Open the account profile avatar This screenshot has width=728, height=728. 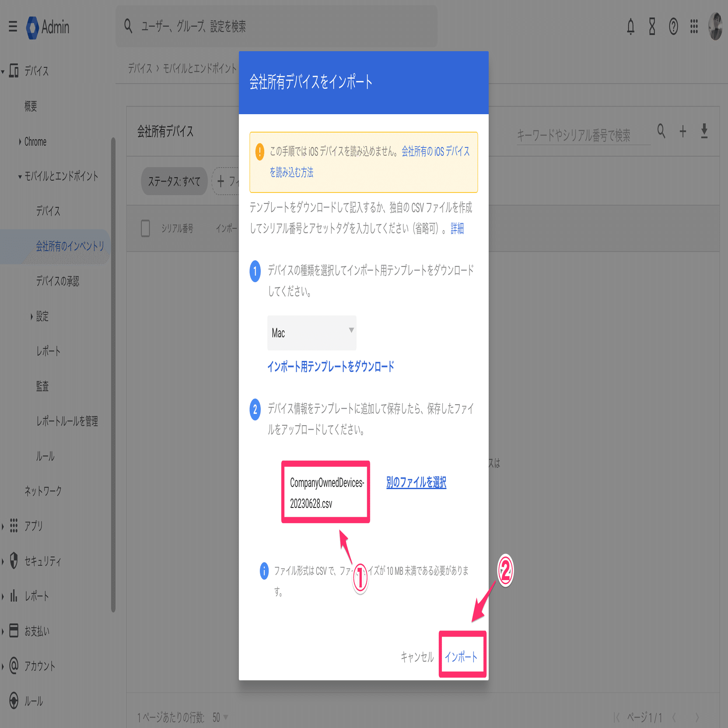coord(715,27)
